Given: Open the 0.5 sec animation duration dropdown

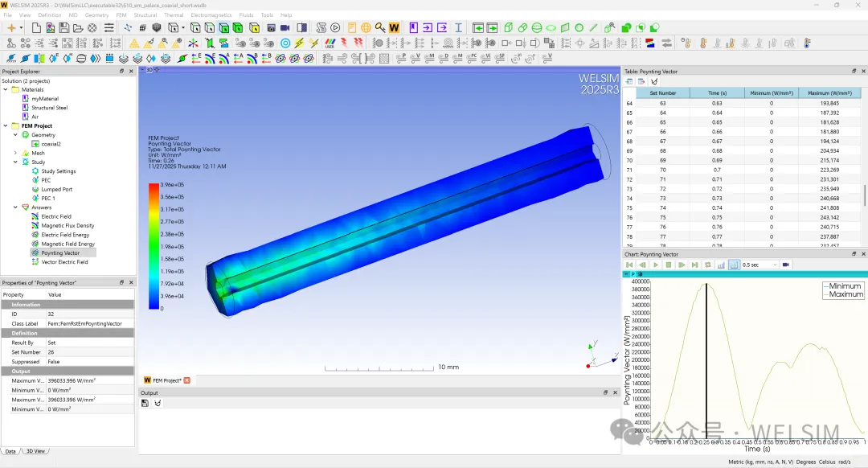Looking at the screenshot, I should (x=775, y=265).
